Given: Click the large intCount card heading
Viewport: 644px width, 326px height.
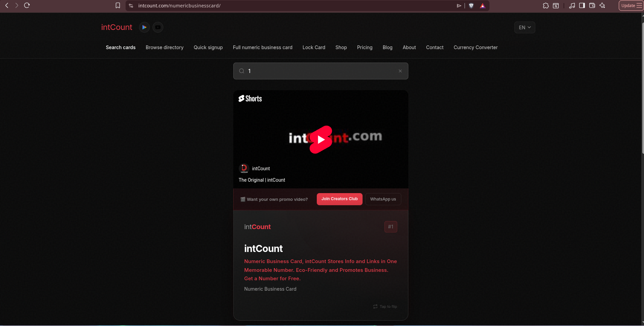Looking at the screenshot, I should (264, 249).
